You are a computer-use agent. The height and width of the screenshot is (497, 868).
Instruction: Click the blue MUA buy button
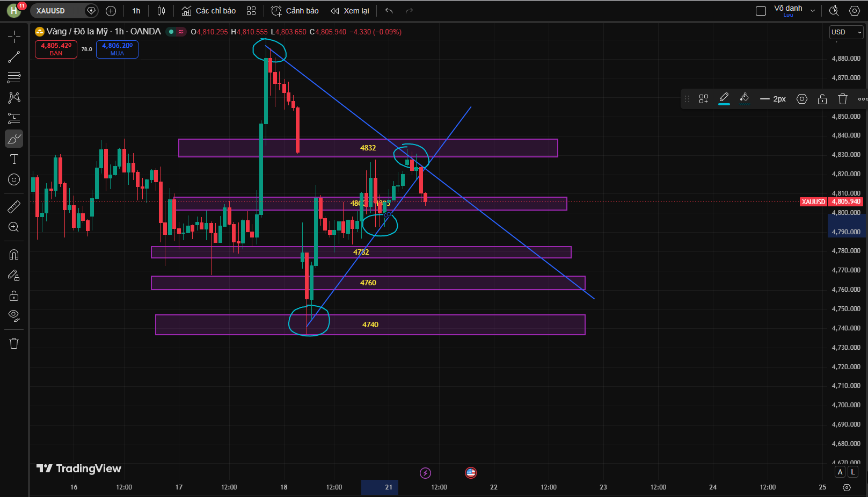117,49
